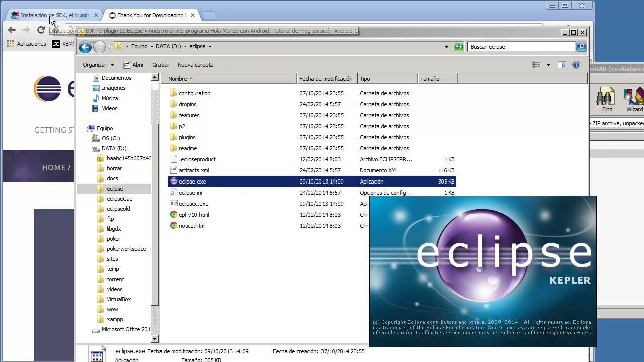Screen dimensions: 644x362
Task: Click the refresh button beside address bar
Action: pyautogui.click(x=458, y=47)
